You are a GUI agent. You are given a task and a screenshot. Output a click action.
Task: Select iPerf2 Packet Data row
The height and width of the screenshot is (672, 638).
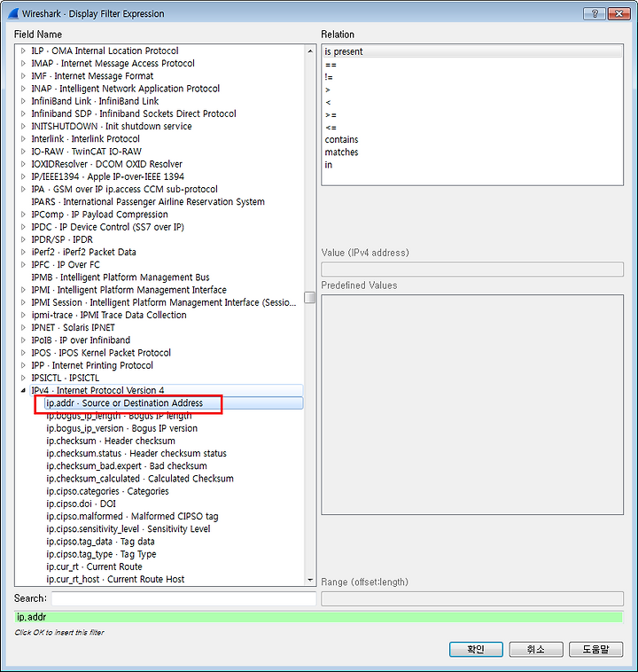83,252
